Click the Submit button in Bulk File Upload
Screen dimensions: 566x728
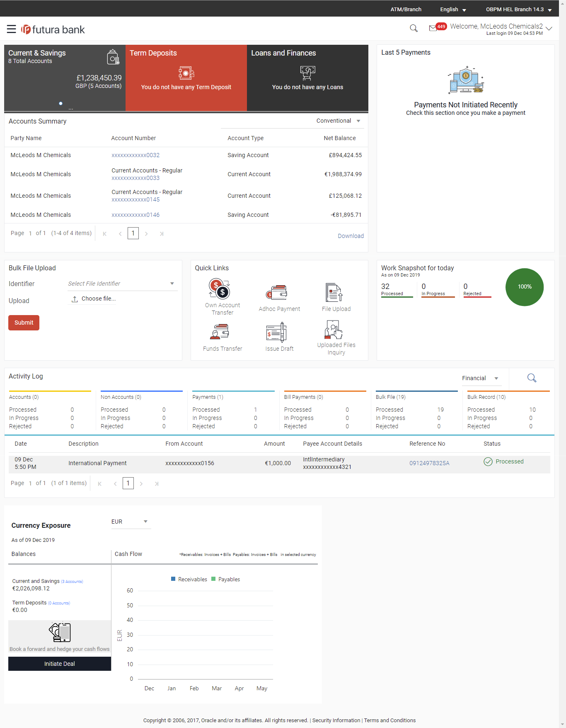[24, 323]
